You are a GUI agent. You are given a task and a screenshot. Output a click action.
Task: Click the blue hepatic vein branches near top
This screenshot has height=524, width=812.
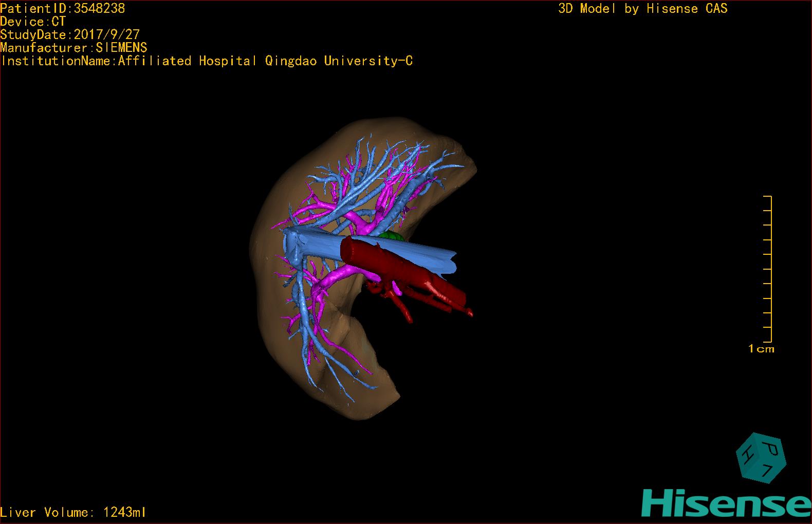click(371, 164)
